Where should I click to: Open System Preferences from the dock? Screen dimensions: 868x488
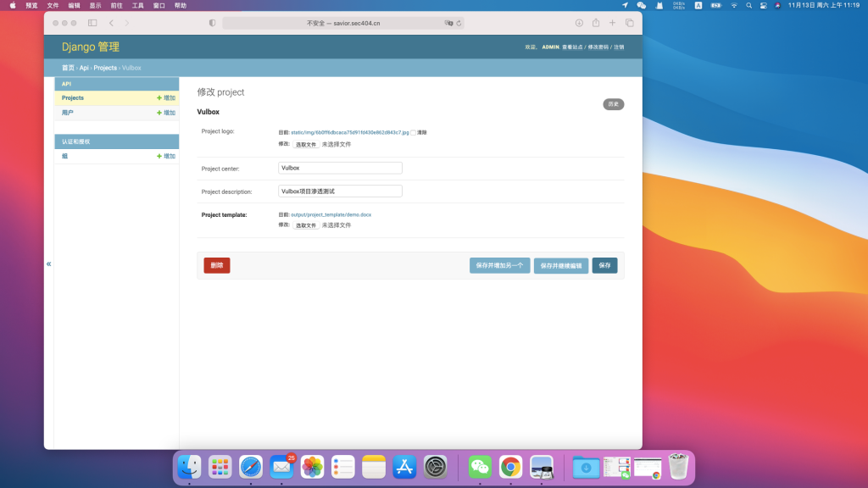(x=435, y=467)
